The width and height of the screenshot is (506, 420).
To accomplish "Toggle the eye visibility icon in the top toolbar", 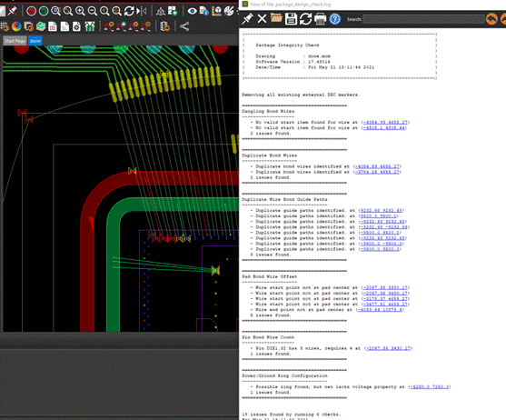I will tap(192, 11).
